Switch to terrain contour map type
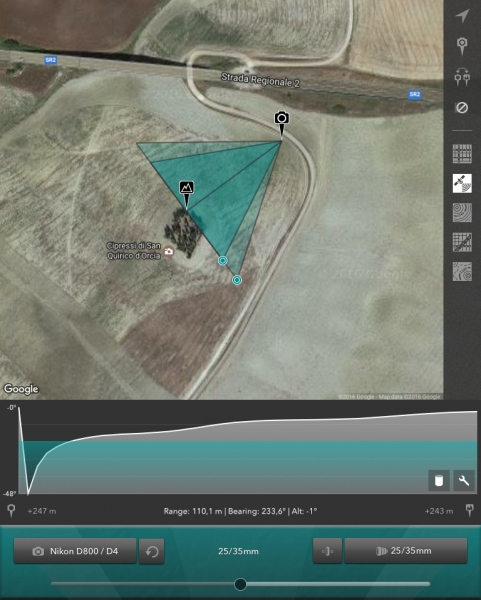The height and width of the screenshot is (600, 481). (x=462, y=213)
